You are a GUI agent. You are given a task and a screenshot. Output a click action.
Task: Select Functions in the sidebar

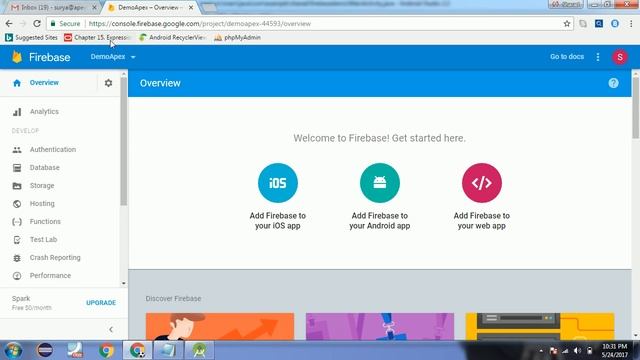45,222
